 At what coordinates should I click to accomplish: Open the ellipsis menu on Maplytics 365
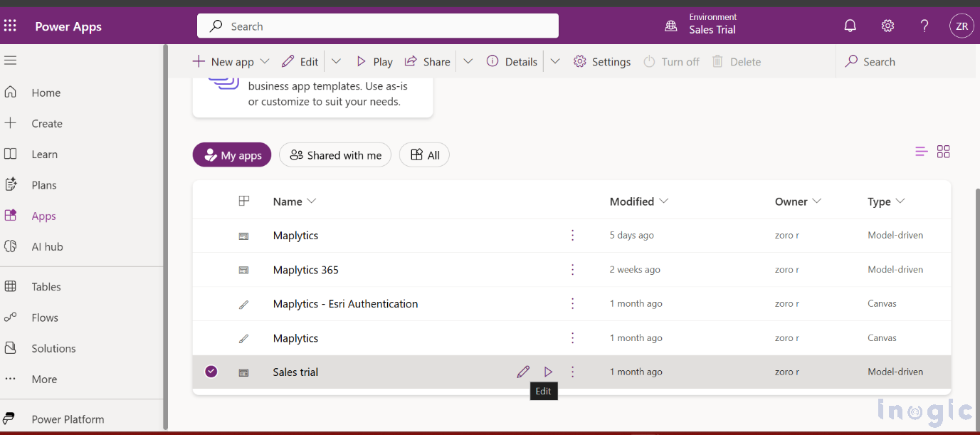click(x=572, y=269)
